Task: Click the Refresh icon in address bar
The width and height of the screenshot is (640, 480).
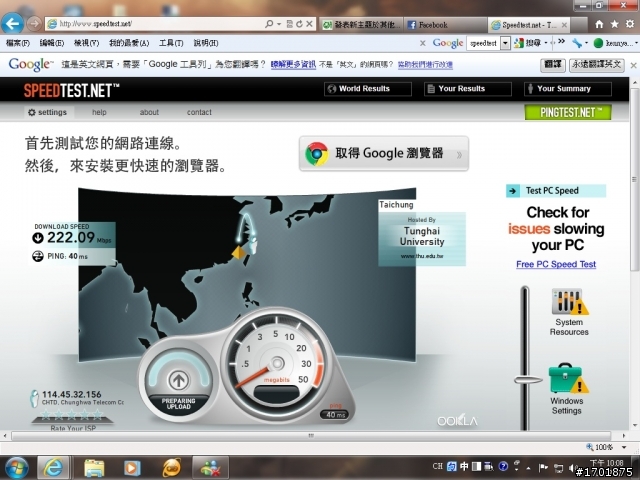Action: pyautogui.click(x=299, y=24)
